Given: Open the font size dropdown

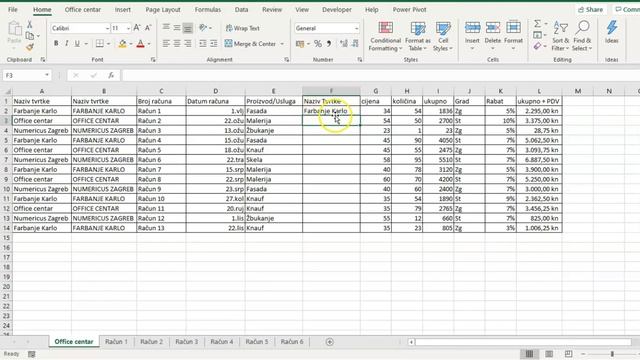Looking at the screenshot, I should click(128, 28).
